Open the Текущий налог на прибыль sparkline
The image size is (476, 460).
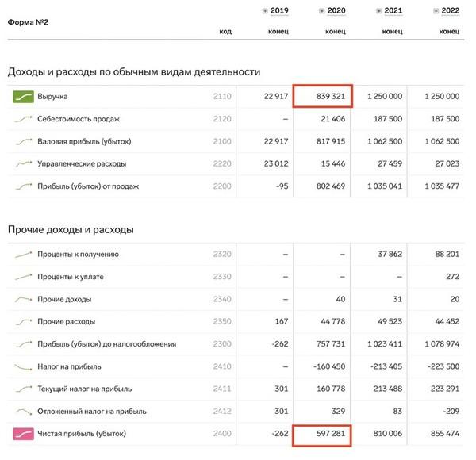pyautogui.click(x=23, y=389)
